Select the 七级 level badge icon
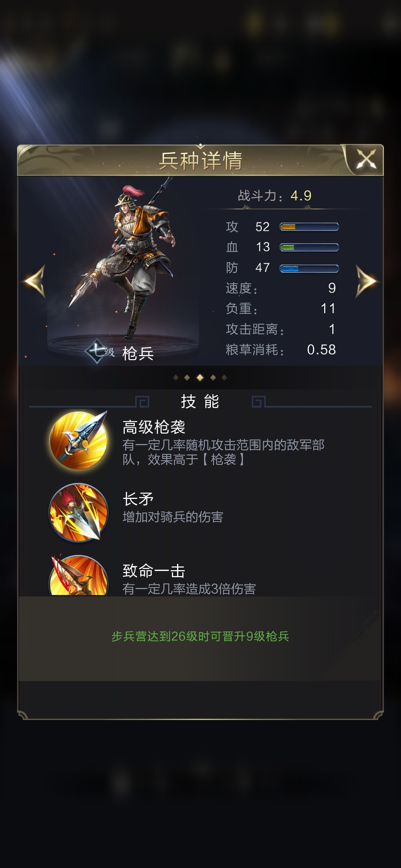Image resolution: width=401 pixels, height=868 pixels. point(100,351)
